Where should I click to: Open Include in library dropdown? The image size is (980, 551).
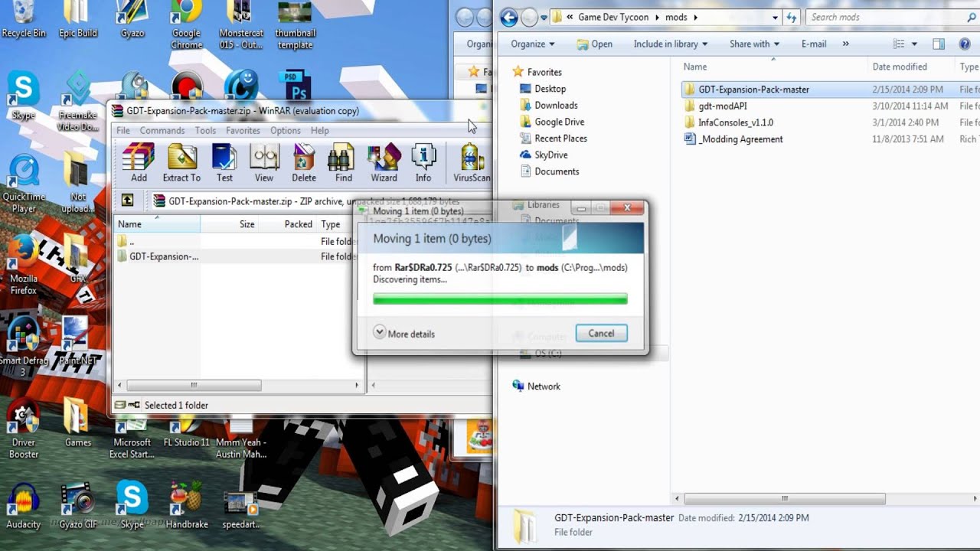[x=671, y=44]
